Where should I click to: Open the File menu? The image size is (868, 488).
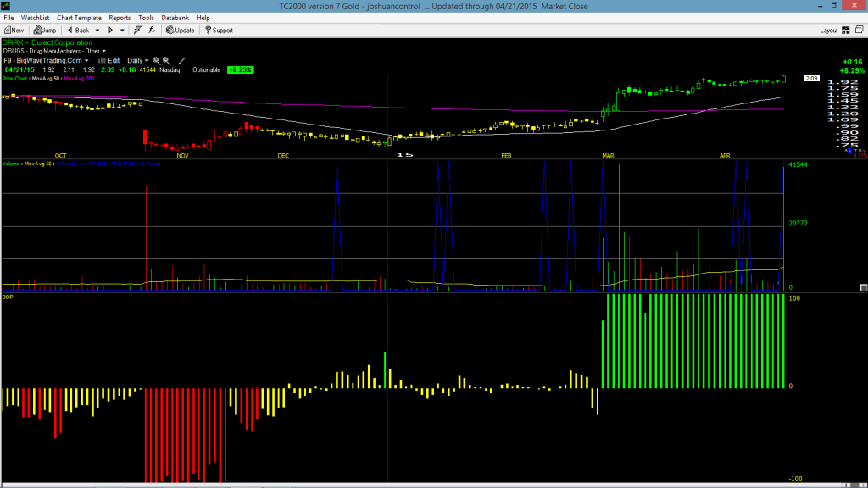pyautogui.click(x=8, y=18)
